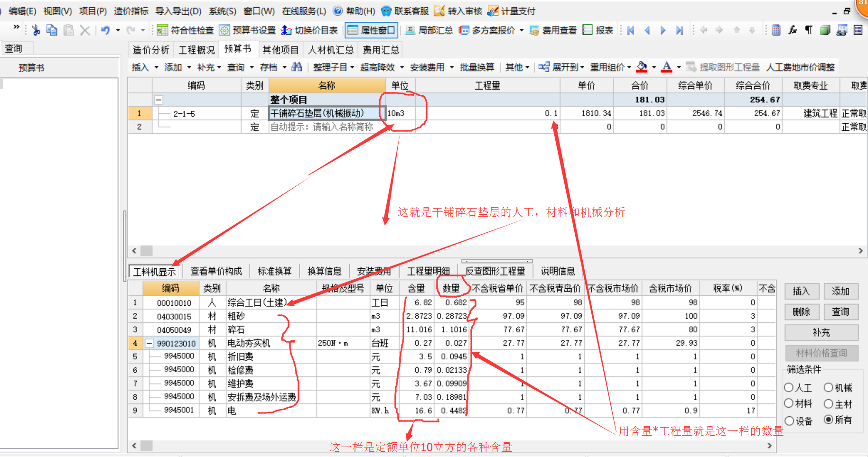The image size is (868, 457).
Task: Click the copy icon in toolbar
Action: 52,30
